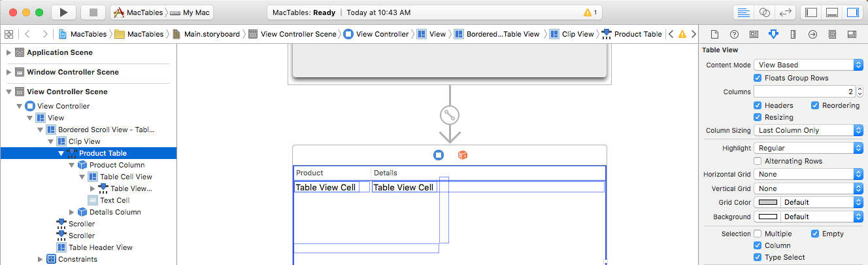Image resolution: width=868 pixels, height=265 pixels.
Task: Toggle the Debug area panel
Action: coord(832,12)
